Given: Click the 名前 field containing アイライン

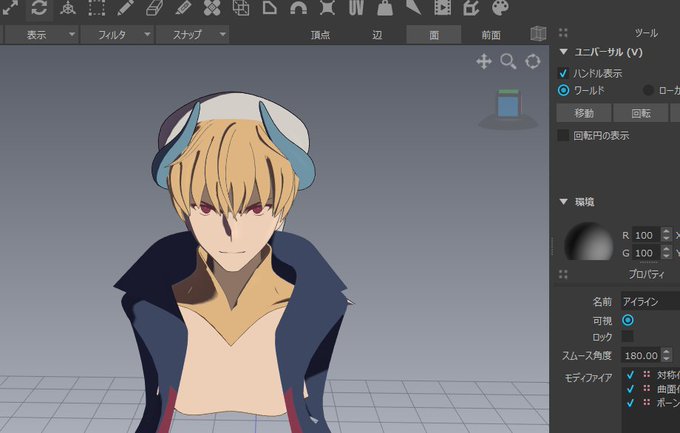Looking at the screenshot, I should point(651,302).
